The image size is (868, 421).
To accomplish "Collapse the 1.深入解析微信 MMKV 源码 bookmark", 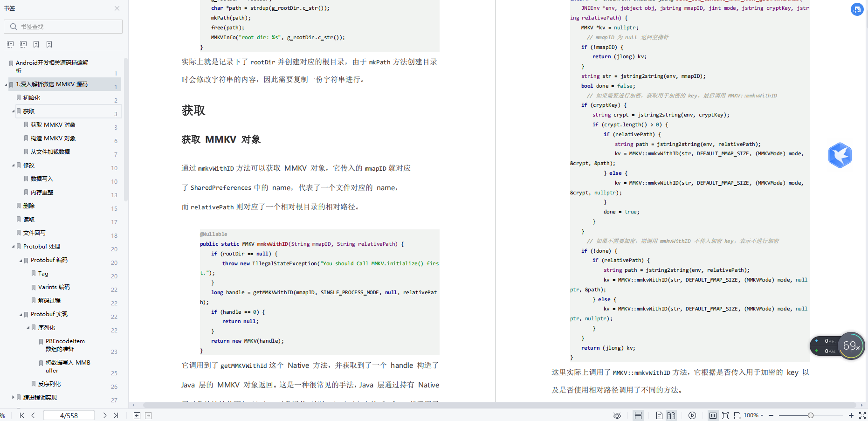I will [x=6, y=85].
